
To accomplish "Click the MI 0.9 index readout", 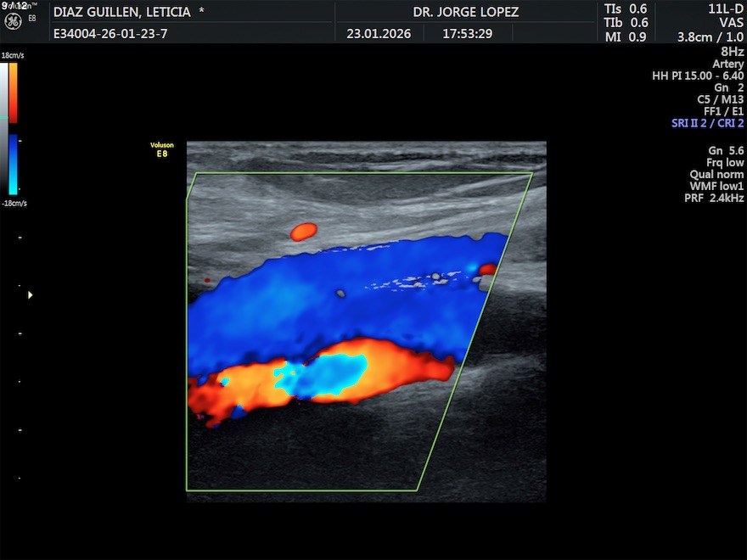I will pos(626,36).
